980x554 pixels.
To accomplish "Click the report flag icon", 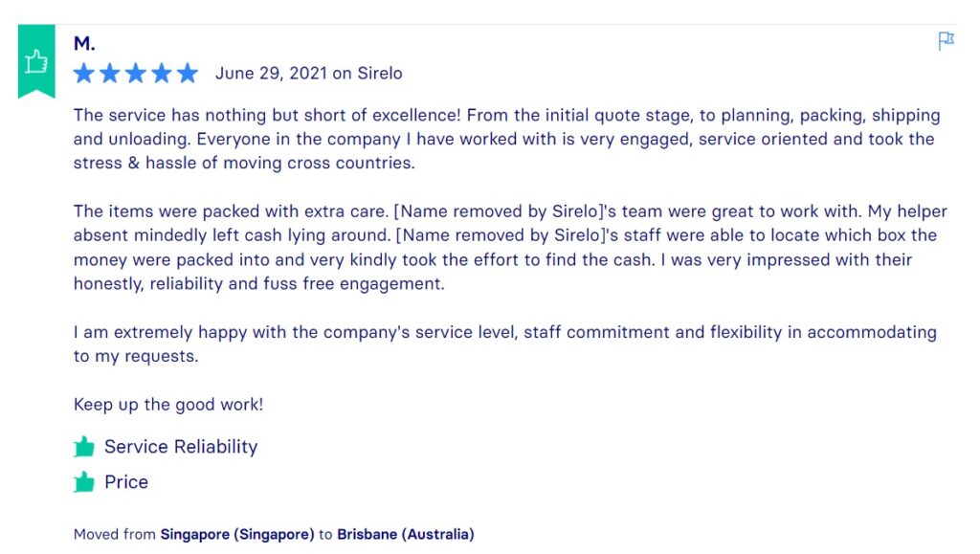I will coord(946,42).
